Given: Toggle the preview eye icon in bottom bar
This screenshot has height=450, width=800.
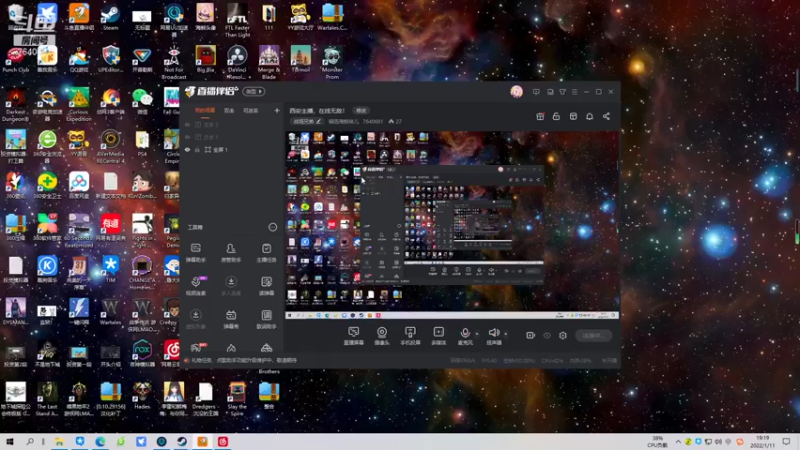Looking at the screenshot, I should (x=547, y=335).
